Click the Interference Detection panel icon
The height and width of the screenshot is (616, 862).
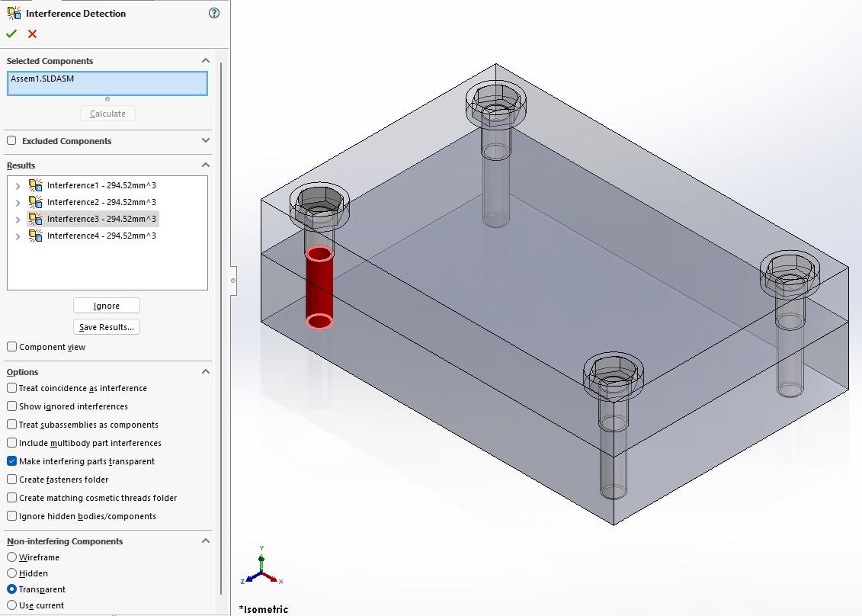(14, 13)
